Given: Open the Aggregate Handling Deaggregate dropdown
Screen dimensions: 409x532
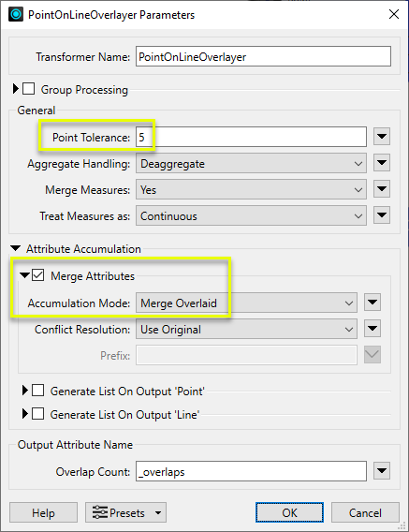Looking at the screenshot, I should click(x=251, y=164).
